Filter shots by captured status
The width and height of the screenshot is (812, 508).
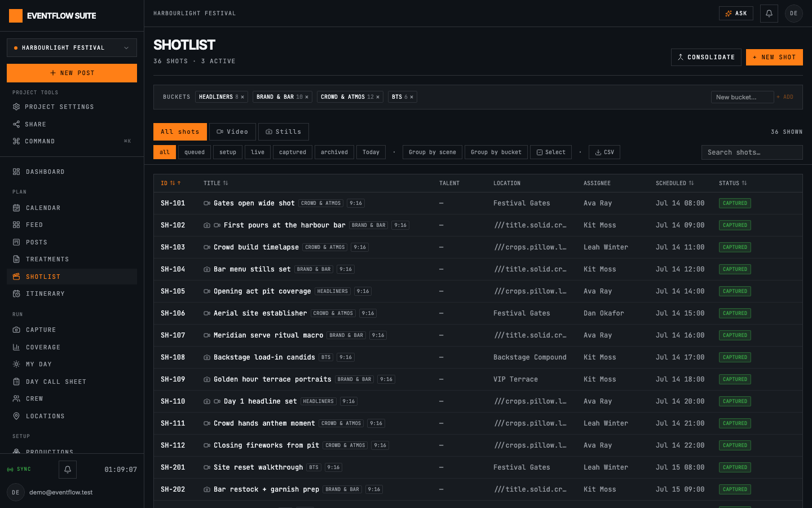click(293, 152)
